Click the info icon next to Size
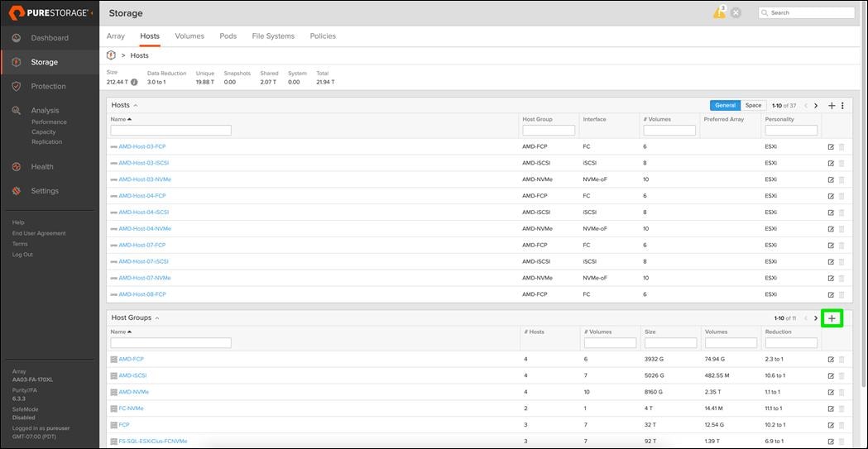This screenshot has height=449, width=868. [134, 83]
